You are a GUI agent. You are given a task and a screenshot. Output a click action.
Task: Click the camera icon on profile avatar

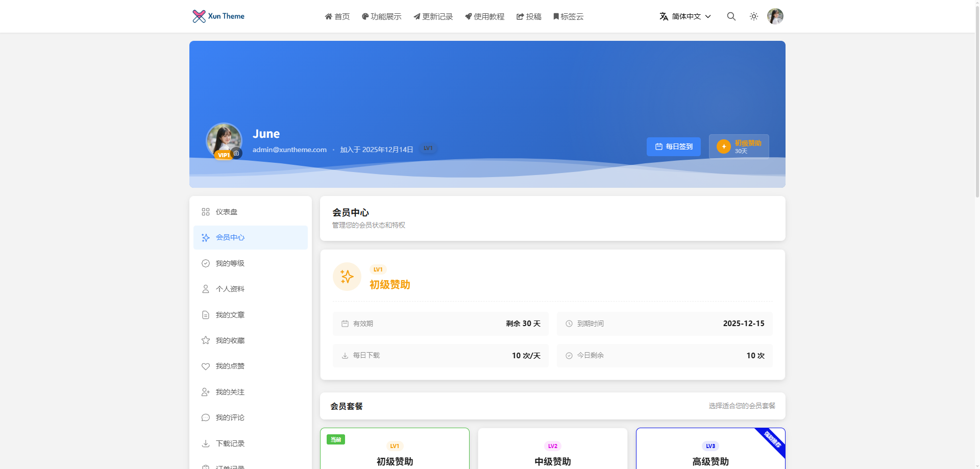coord(236,153)
